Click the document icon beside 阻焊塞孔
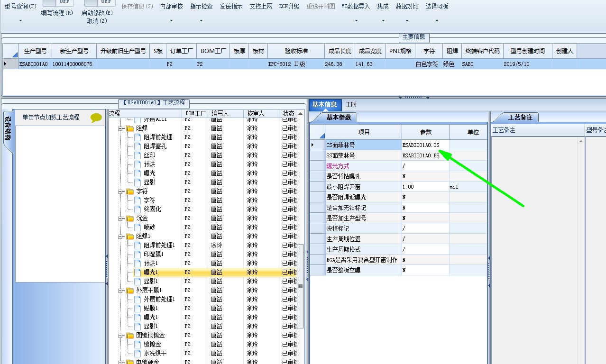Viewport: 606px width, 364px height. 138,146
